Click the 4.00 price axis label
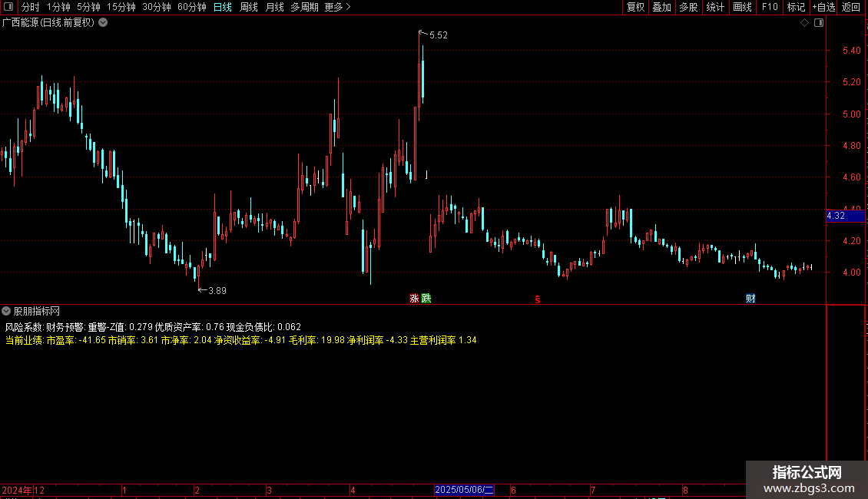The width and height of the screenshot is (868, 499). pyautogui.click(x=851, y=273)
